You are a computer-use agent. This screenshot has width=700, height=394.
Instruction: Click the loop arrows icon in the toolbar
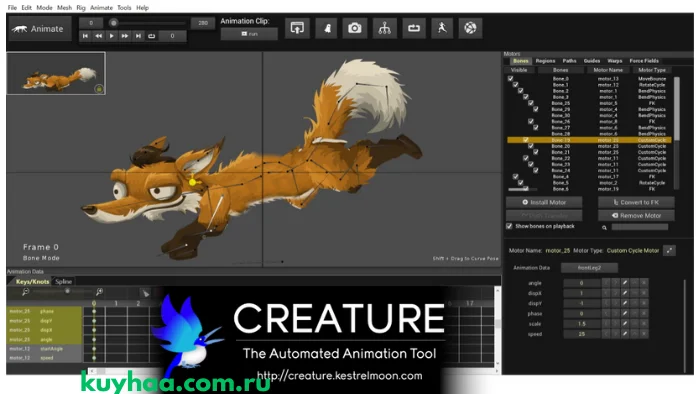[414, 28]
